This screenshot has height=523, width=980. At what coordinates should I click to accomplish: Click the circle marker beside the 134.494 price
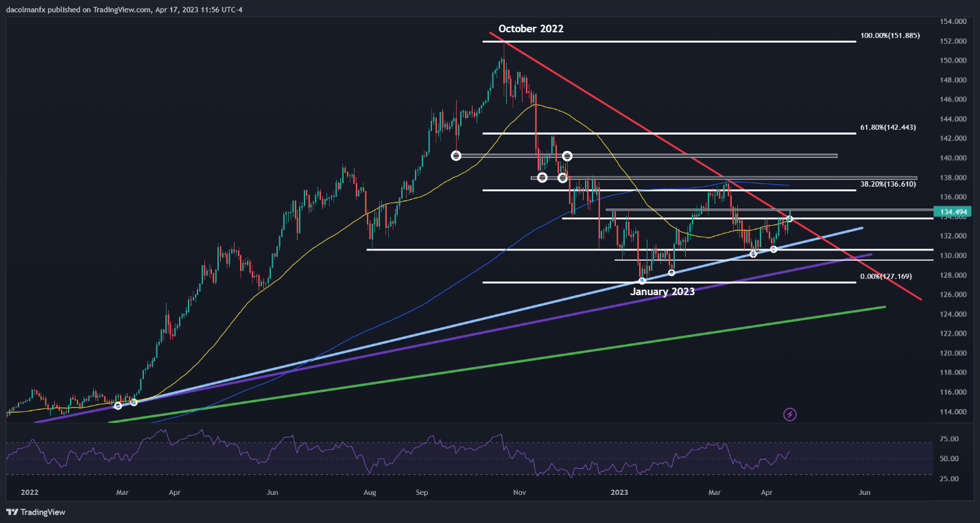pos(790,218)
